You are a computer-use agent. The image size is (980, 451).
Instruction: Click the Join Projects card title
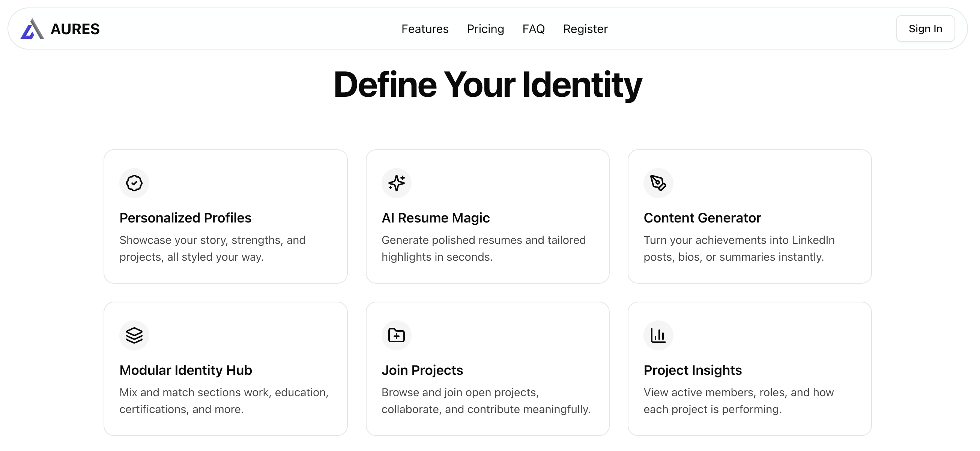point(422,370)
